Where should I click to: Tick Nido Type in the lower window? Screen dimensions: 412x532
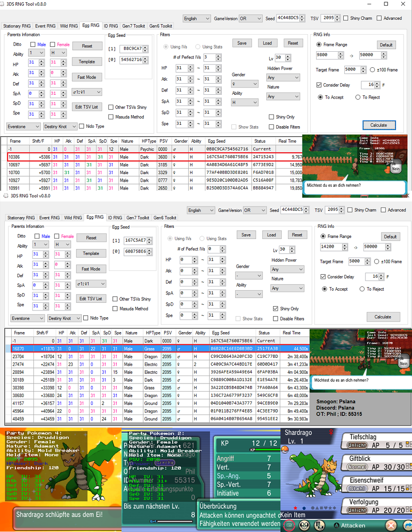(86, 318)
